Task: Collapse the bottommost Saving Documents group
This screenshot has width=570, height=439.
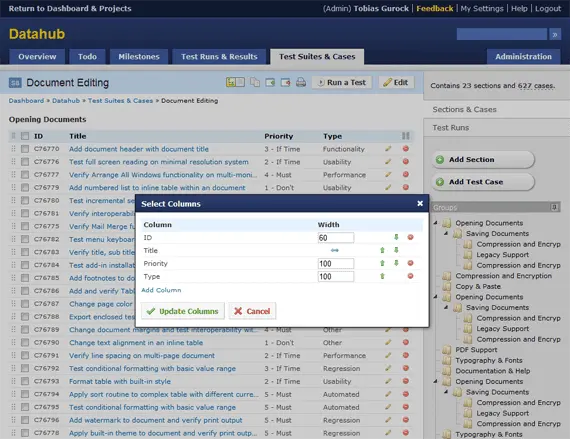Action: pyautogui.click(x=446, y=392)
